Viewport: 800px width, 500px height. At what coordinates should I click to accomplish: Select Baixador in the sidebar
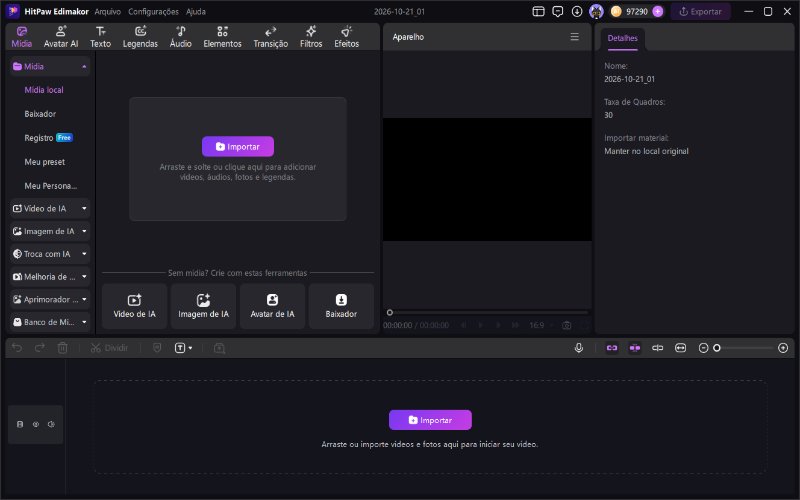pyautogui.click(x=40, y=114)
